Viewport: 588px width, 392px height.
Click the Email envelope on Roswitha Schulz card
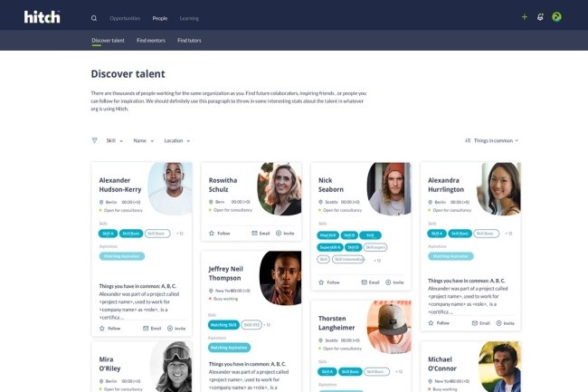(254, 233)
